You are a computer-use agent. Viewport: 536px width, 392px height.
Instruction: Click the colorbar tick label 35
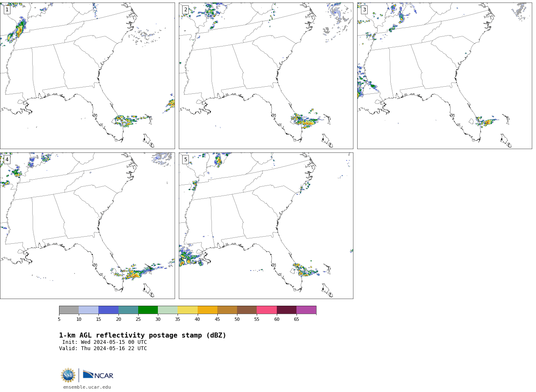[x=178, y=320]
